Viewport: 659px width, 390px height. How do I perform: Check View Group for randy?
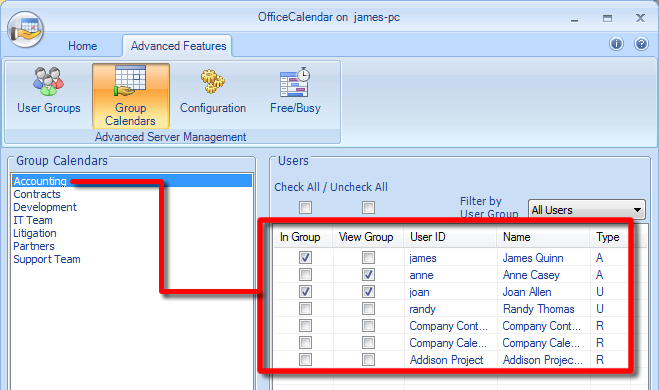pos(369,309)
